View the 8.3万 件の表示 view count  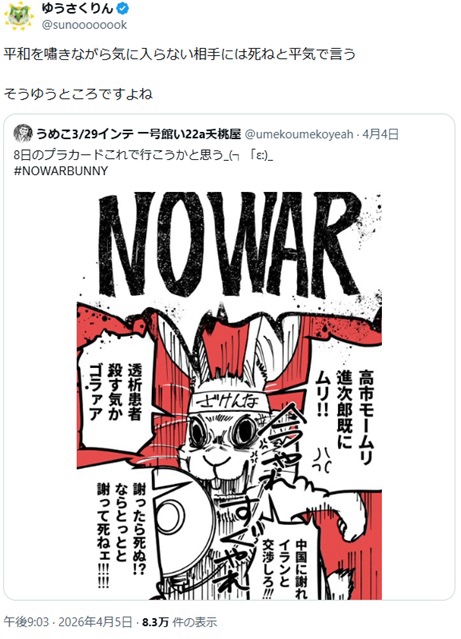tap(180, 622)
